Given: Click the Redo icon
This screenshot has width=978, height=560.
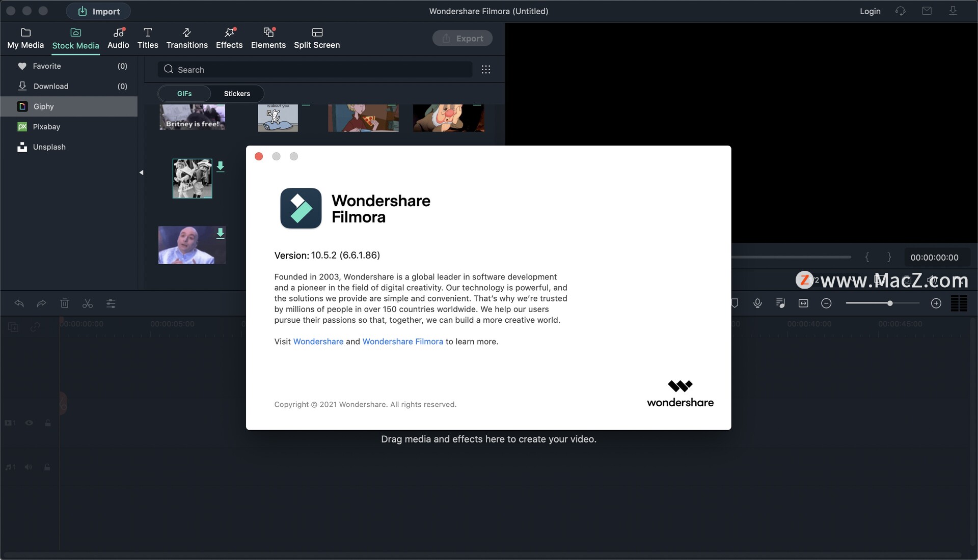Looking at the screenshot, I should tap(42, 303).
